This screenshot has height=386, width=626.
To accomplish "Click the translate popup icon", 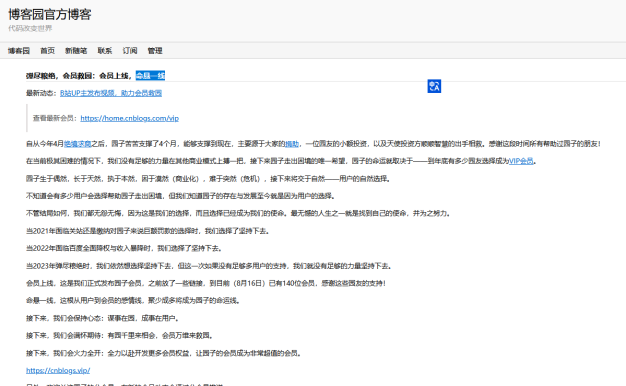I will tap(434, 86).
